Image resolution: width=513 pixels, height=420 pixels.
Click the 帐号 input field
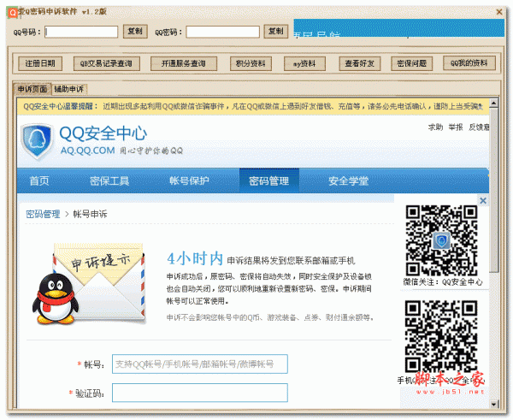(200, 364)
